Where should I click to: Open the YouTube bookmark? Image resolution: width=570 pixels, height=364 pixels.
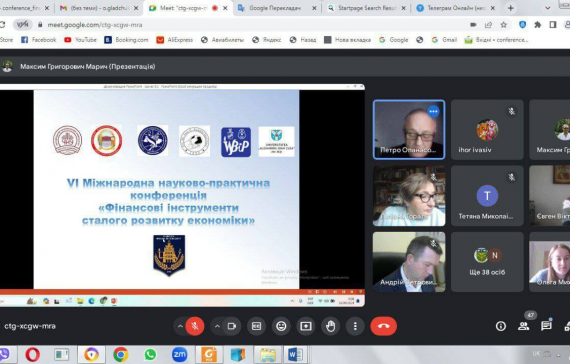point(81,40)
